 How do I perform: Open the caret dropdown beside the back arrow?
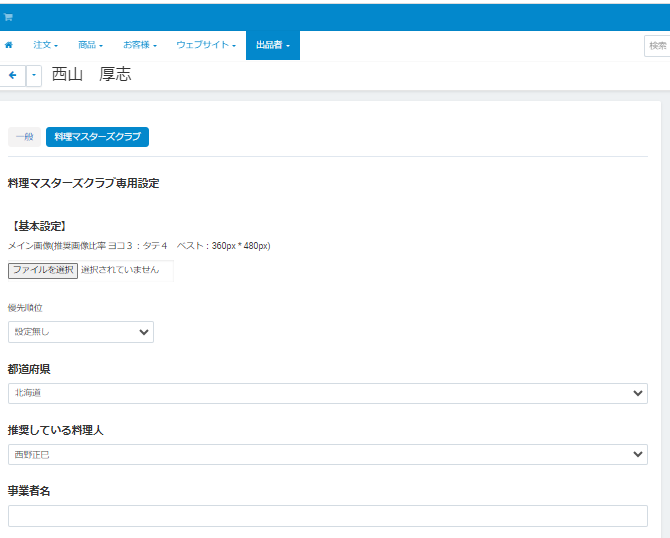point(34,76)
